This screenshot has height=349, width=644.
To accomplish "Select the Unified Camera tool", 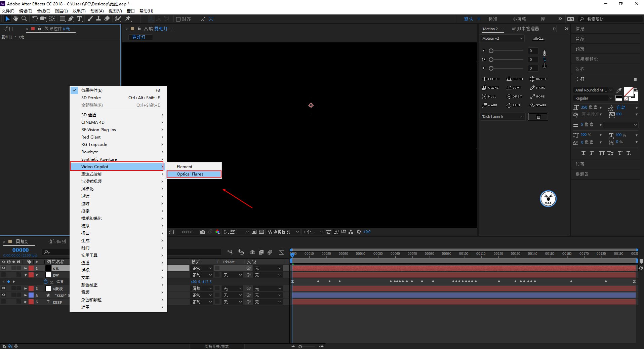I will point(43,19).
